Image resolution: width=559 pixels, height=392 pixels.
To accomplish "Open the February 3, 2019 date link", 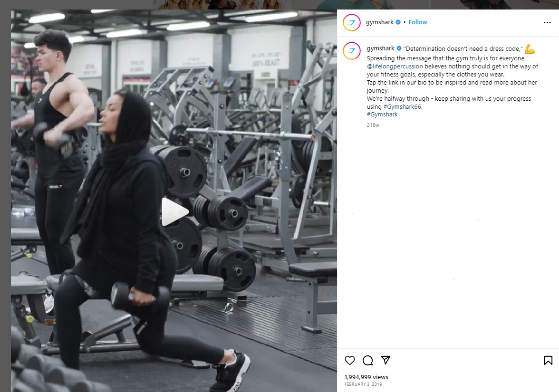I will pos(363,384).
